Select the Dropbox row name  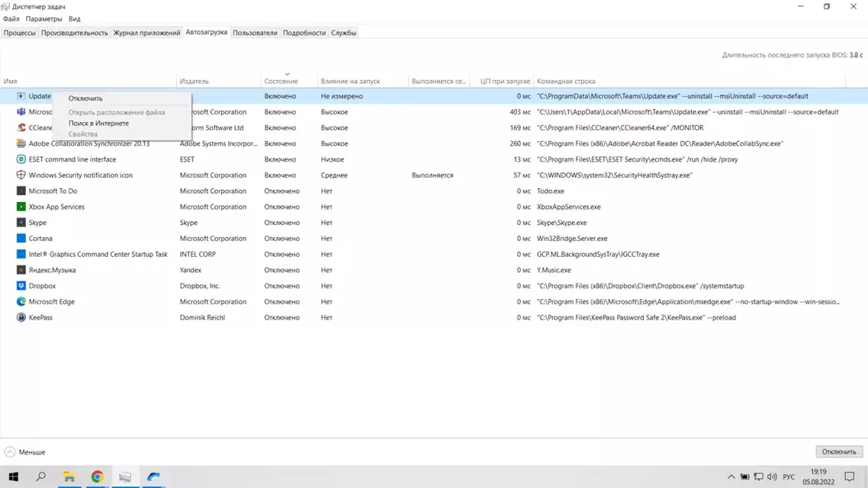point(42,286)
